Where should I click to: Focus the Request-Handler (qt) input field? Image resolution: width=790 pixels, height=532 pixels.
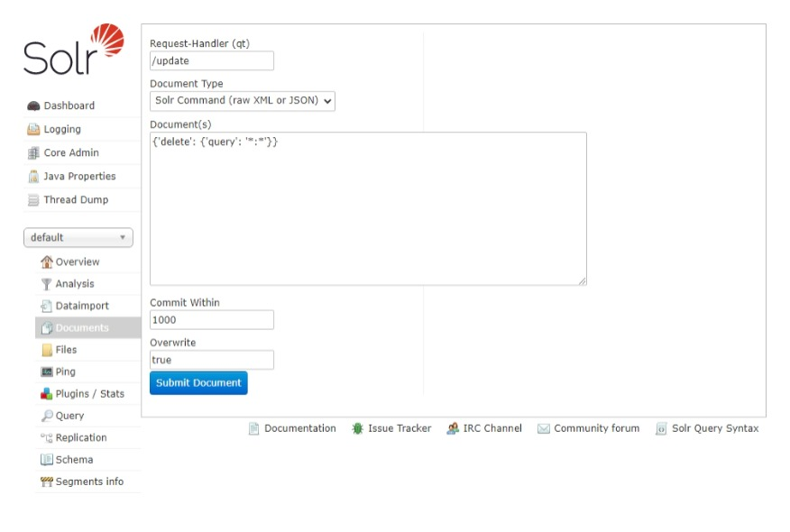tap(212, 61)
